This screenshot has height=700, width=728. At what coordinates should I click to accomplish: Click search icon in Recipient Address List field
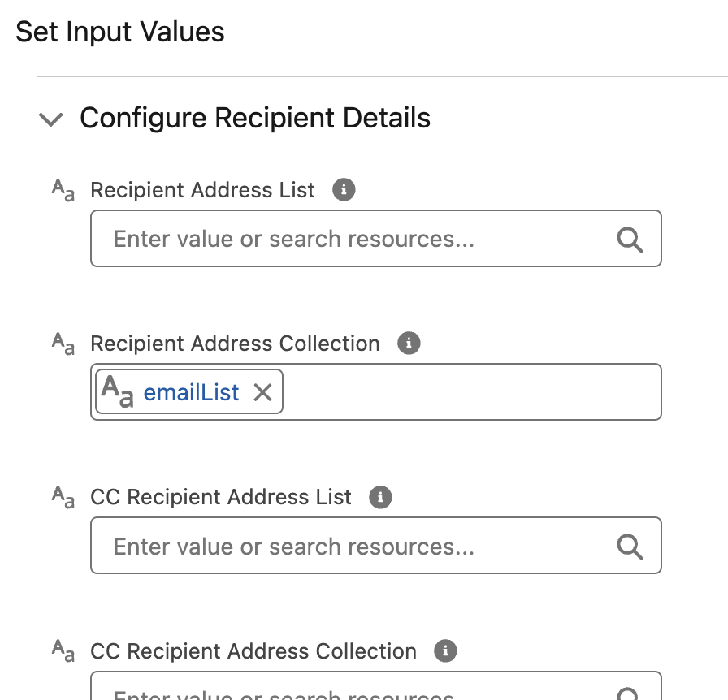click(630, 240)
